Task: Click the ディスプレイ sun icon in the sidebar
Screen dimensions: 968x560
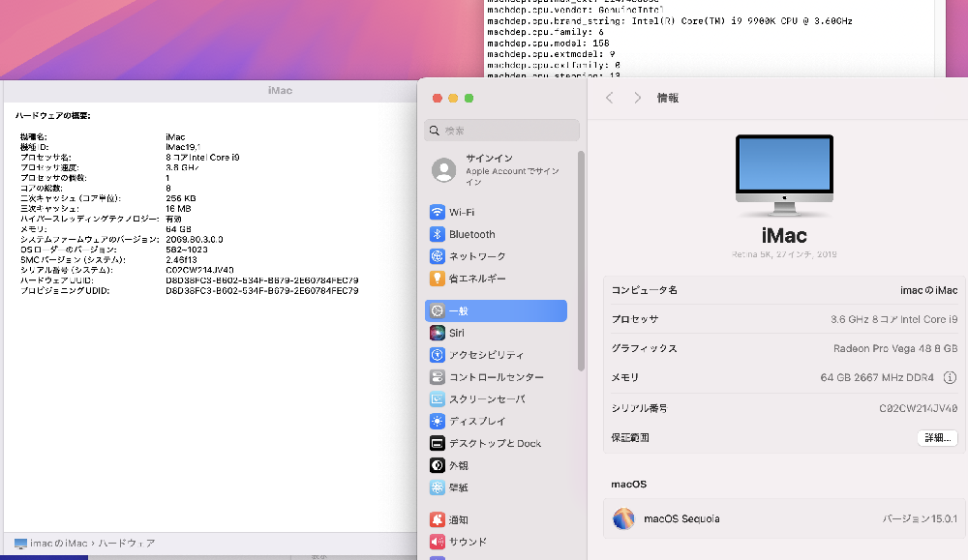Action: pos(438,422)
